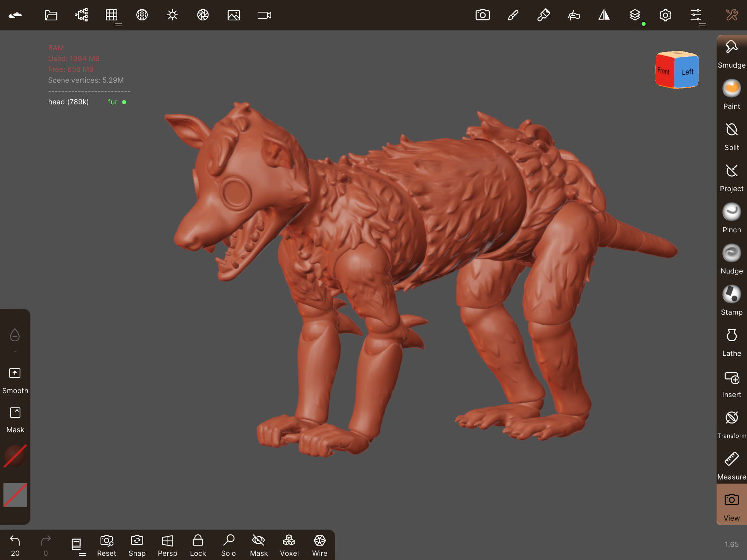
Task: Select the Smudge tool
Action: point(732,54)
